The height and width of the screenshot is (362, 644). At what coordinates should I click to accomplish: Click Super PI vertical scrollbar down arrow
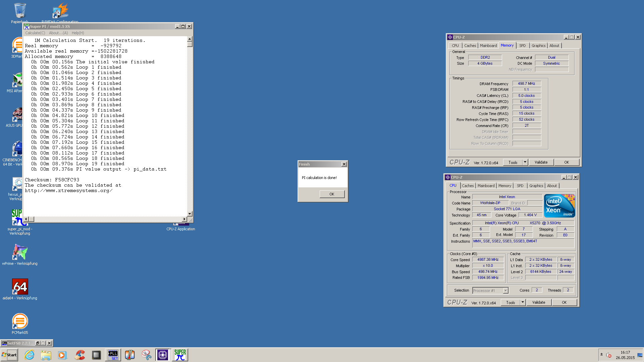pos(190,214)
